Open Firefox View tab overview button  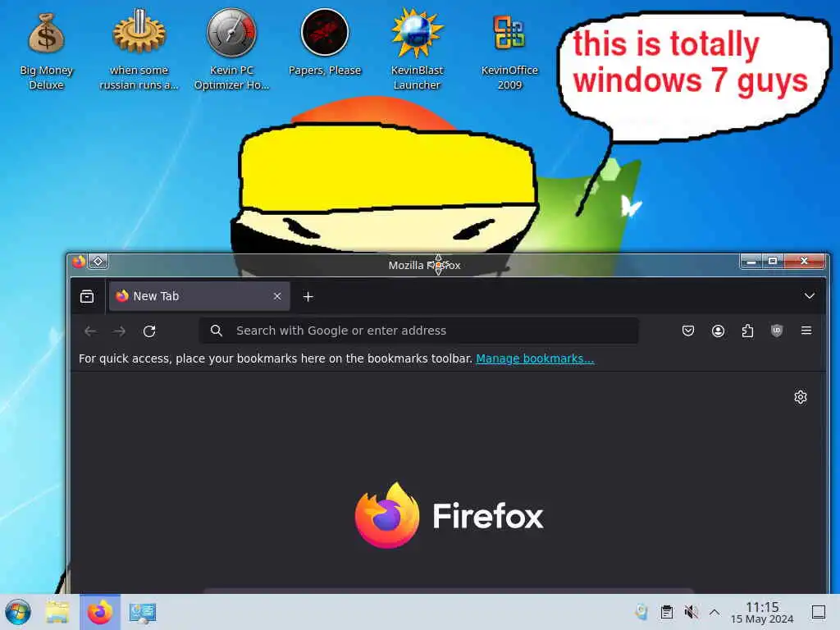click(x=87, y=296)
